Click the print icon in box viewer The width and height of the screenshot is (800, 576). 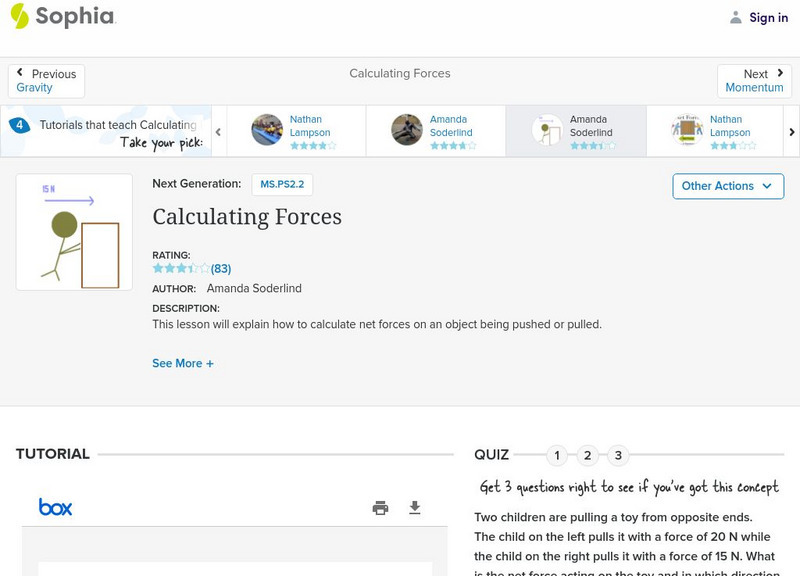pos(380,508)
